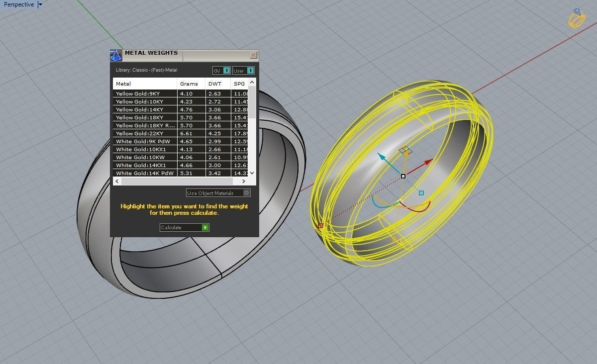Image resolution: width=597 pixels, height=364 pixels.
Task: Select the Yellow Gold:18KY row
Action: click(x=181, y=117)
